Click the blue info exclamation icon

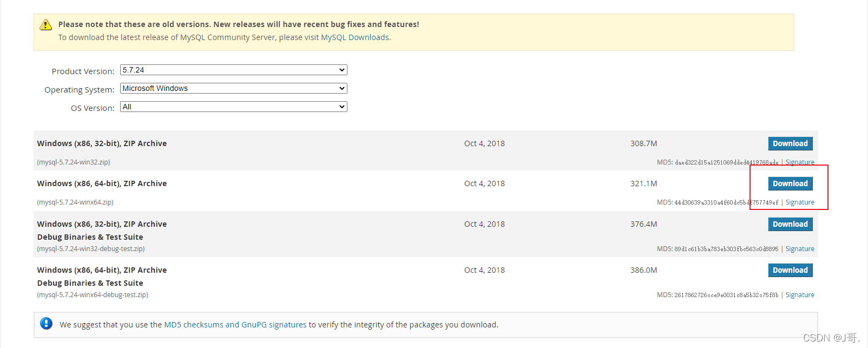point(47,324)
